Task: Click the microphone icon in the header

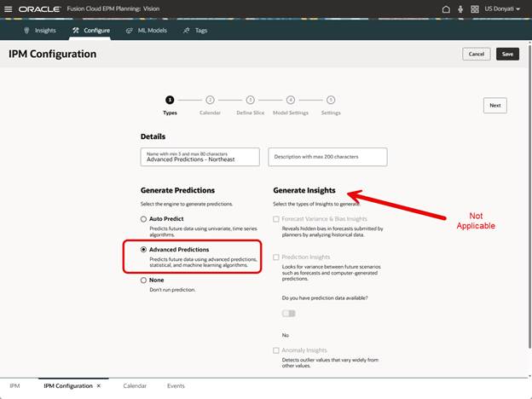Action: [x=460, y=9]
